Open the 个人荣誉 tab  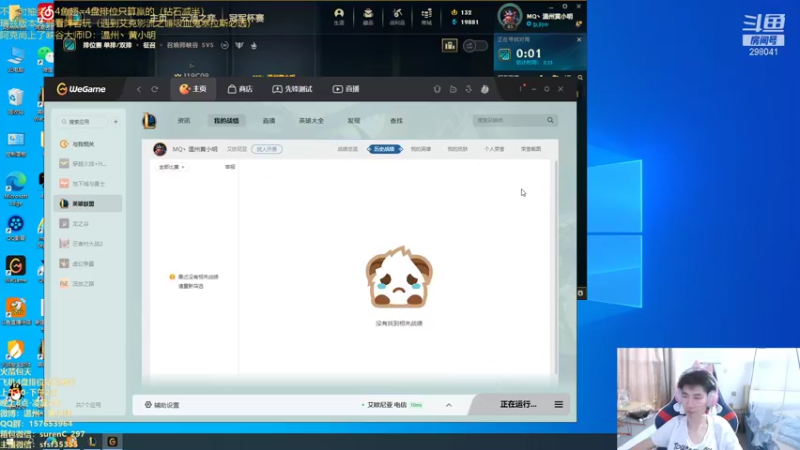tap(494, 149)
